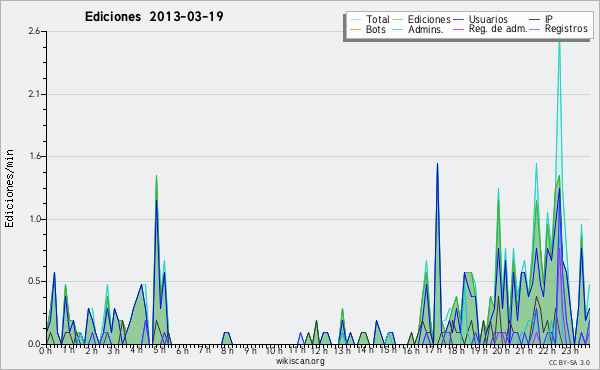Click the 1.6 y-axis value
Screen dimensions: 600x370
[34, 156]
